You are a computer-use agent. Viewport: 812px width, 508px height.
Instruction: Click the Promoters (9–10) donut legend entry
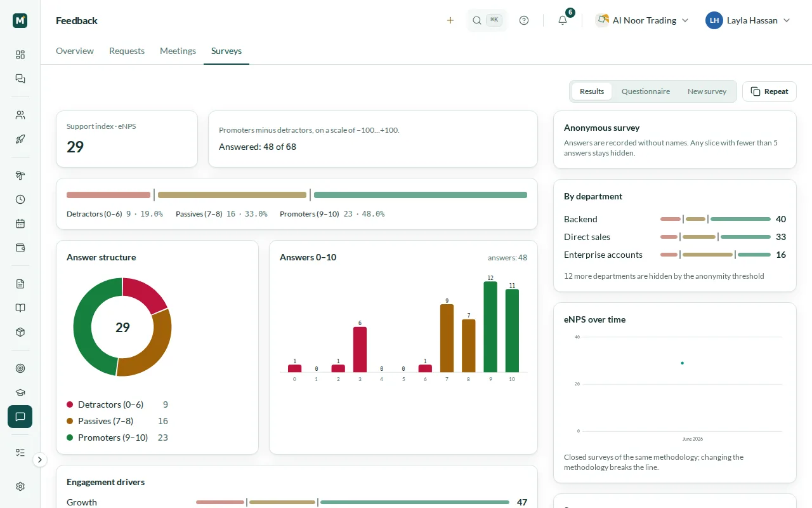click(x=117, y=438)
